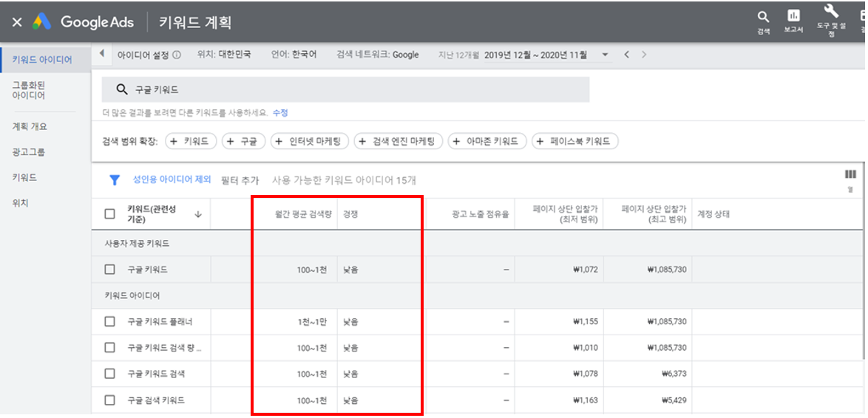This screenshot has width=868, height=418.
Task: Click the ₩1,072 bid value
Action: [x=586, y=270]
